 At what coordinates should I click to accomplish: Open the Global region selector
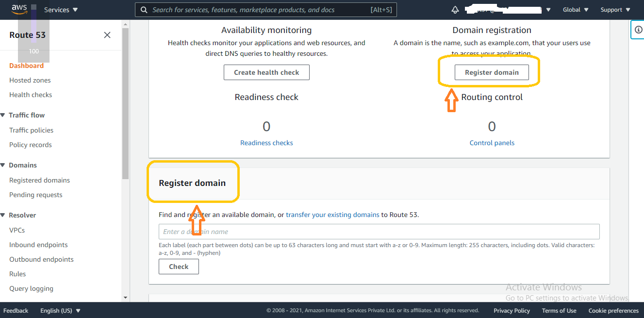click(x=575, y=9)
